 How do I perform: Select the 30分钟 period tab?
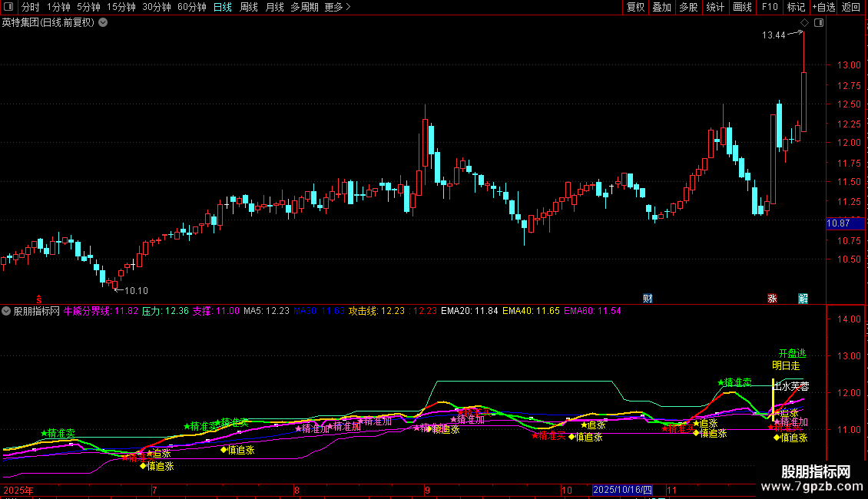click(157, 7)
